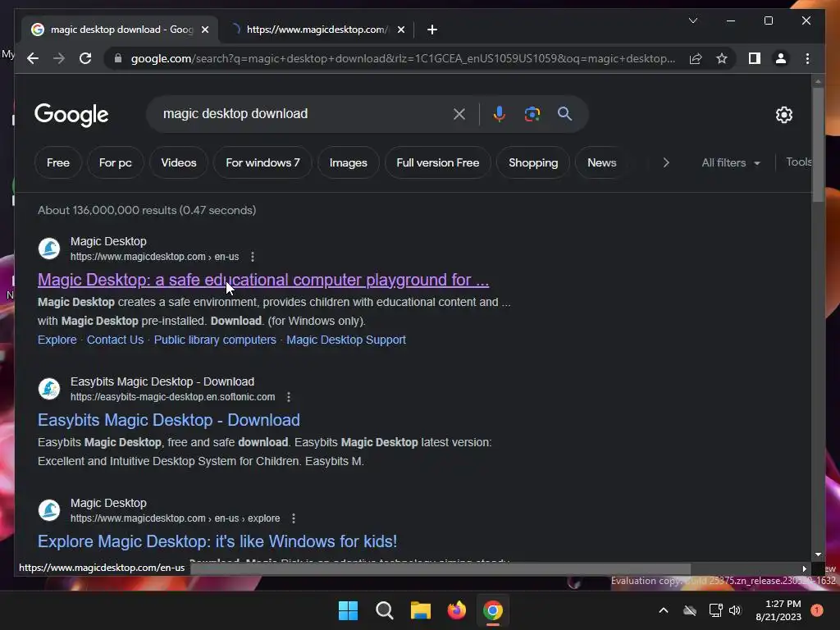Image resolution: width=840 pixels, height=630 pixels.
Task: Open the Public library computers sitelink
Action: point(215,340)
